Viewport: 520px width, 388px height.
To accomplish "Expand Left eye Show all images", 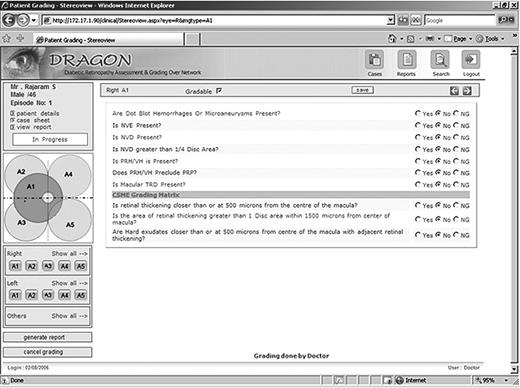I will tap(69, 283).
